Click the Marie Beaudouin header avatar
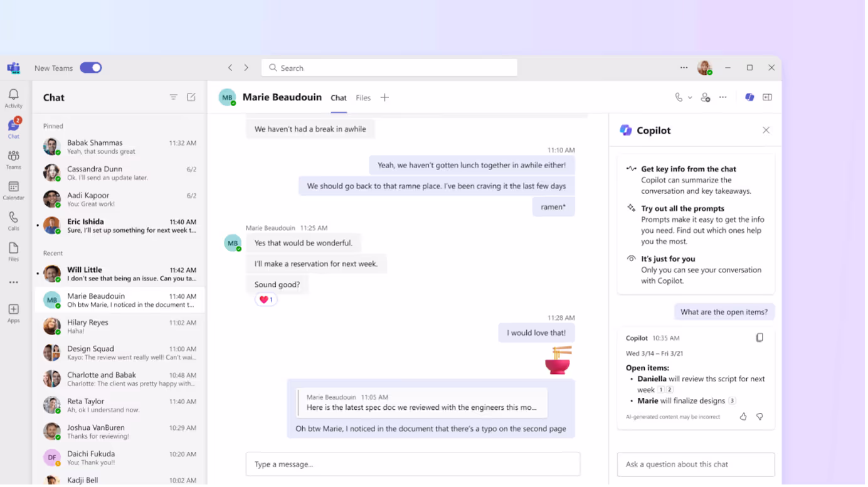868x487 pixels. click(x=227, y=97)
